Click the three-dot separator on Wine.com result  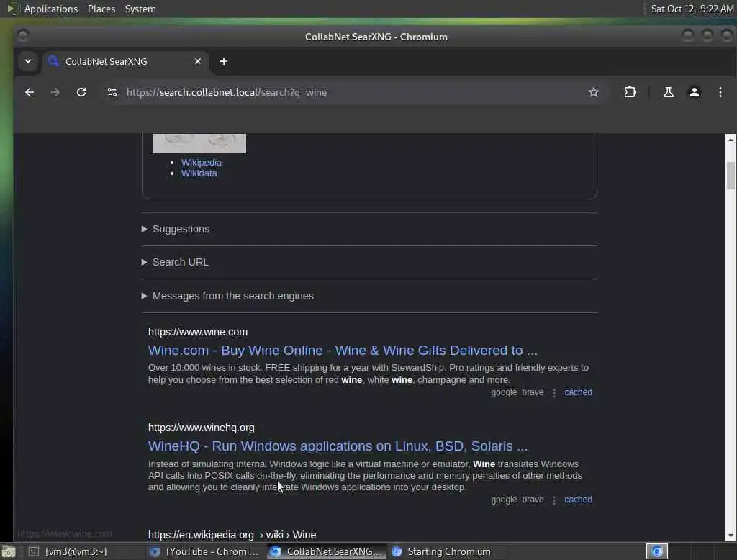(x=554, y=392)
